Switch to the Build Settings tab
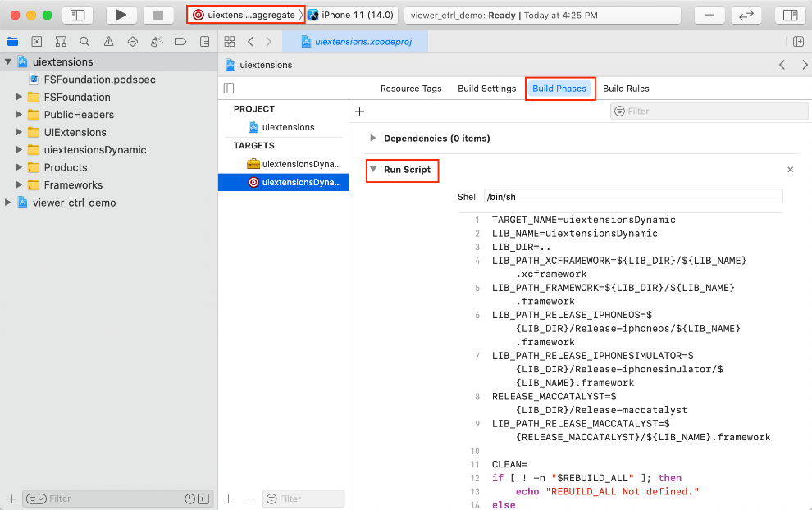The height and width of the screenshot is (510, 812). point(486,89)
